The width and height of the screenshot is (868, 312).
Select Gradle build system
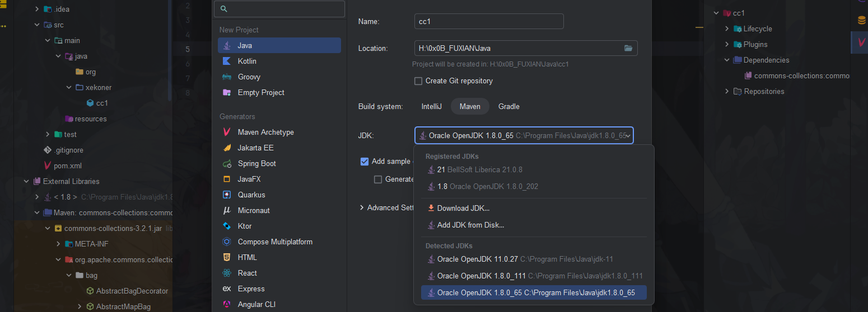[509, 106]
